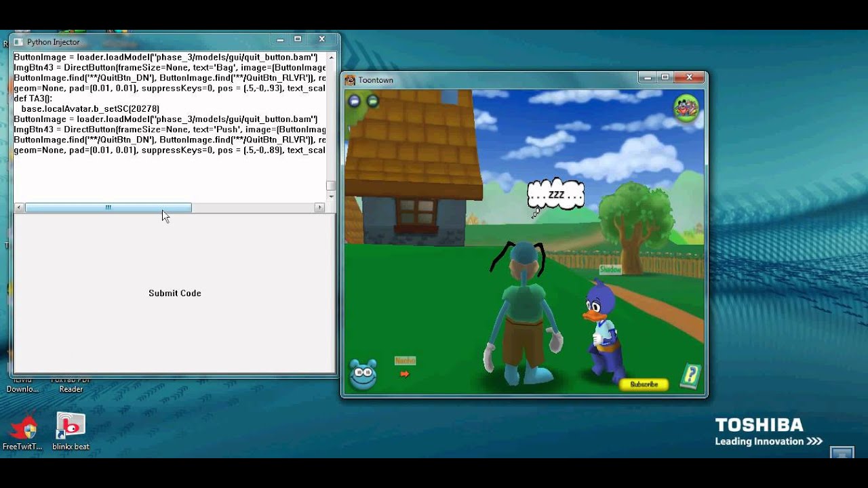868x488 pixels.
Task: Open the Shticker Book icon in Toontown
Action: [x=690, y=375]
